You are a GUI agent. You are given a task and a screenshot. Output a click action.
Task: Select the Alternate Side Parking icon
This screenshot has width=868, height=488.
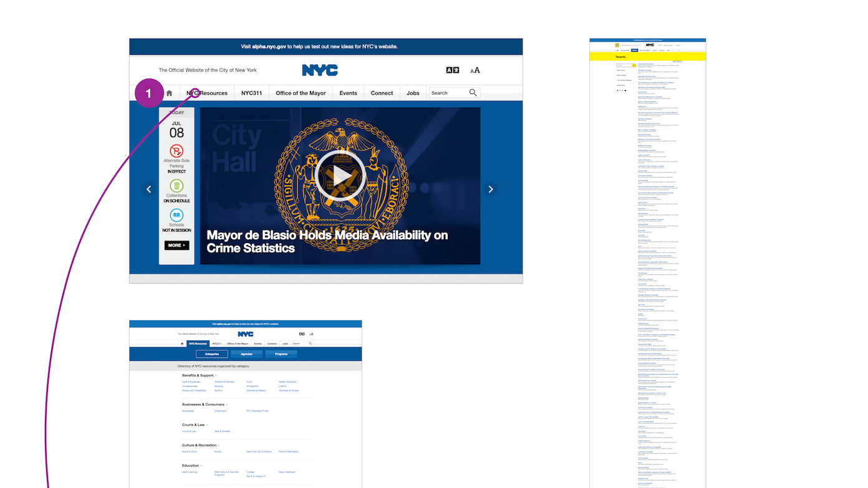[176, 151]
